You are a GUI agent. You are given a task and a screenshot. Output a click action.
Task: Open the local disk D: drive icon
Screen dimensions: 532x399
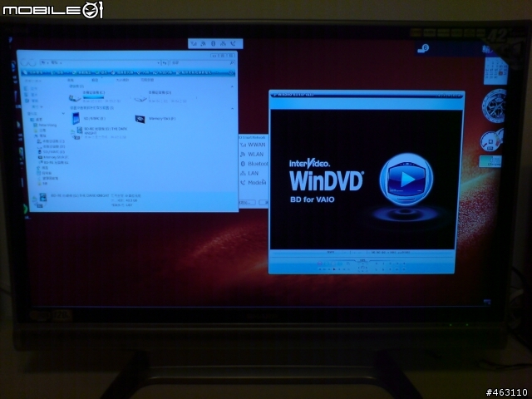140,99
